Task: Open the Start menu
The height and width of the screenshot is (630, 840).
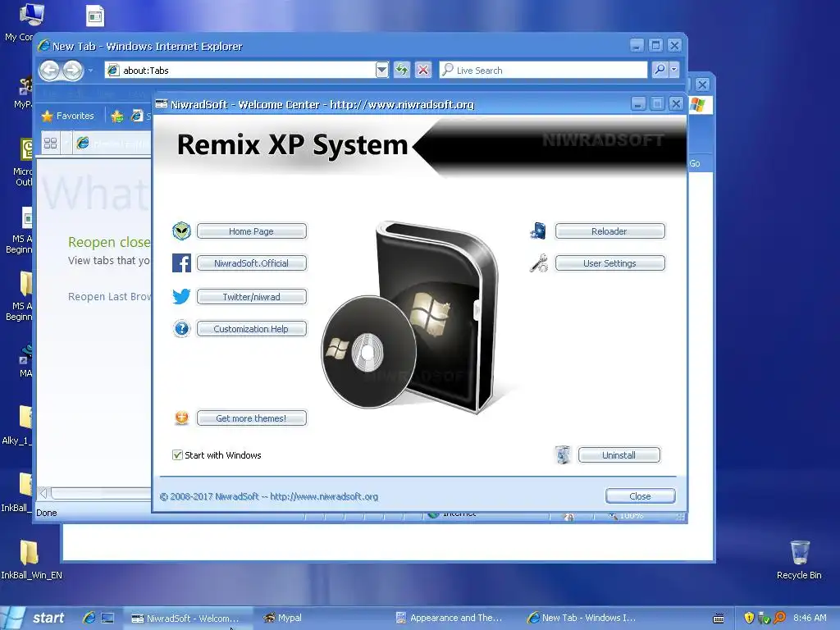Action: click(35, 618)
